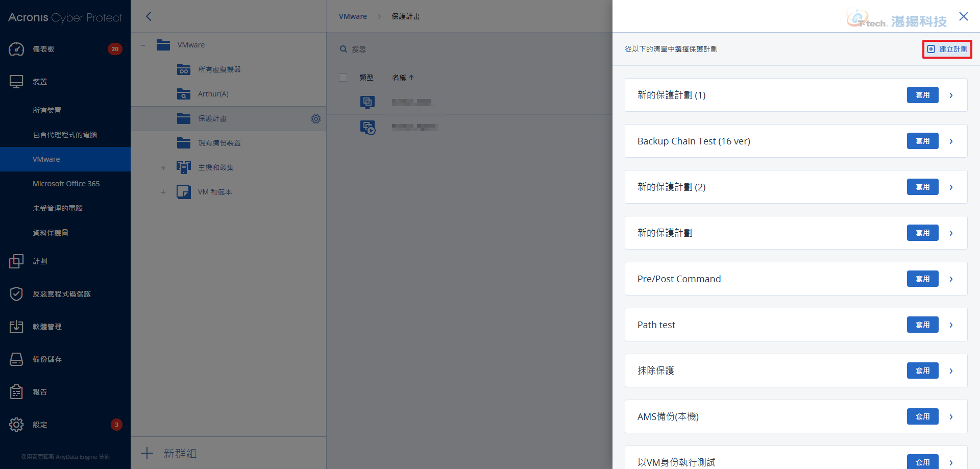Apply the AMS備份(本機) plan

pyautogui.click(x=923, y=416)
